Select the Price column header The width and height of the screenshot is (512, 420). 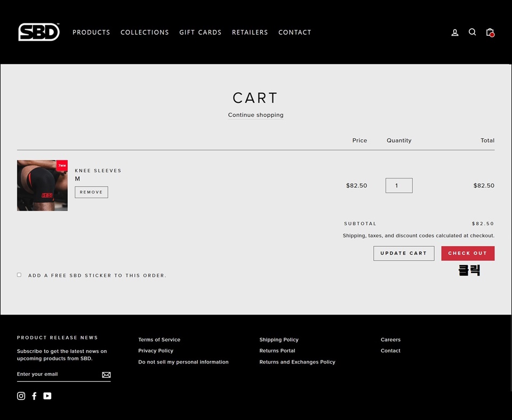pyautogui.click(x=359, y=140)
